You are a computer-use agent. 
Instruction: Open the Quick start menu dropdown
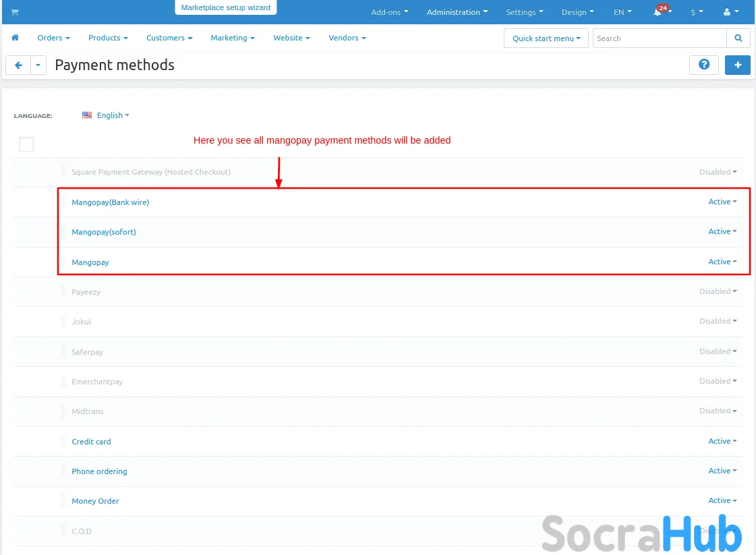click(546, 38)
